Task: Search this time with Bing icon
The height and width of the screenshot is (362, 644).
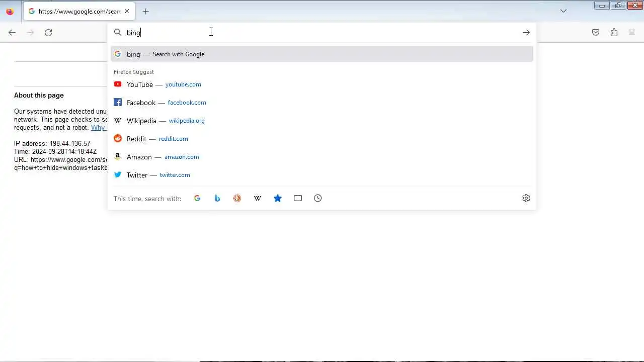Action: click(217, 198)
